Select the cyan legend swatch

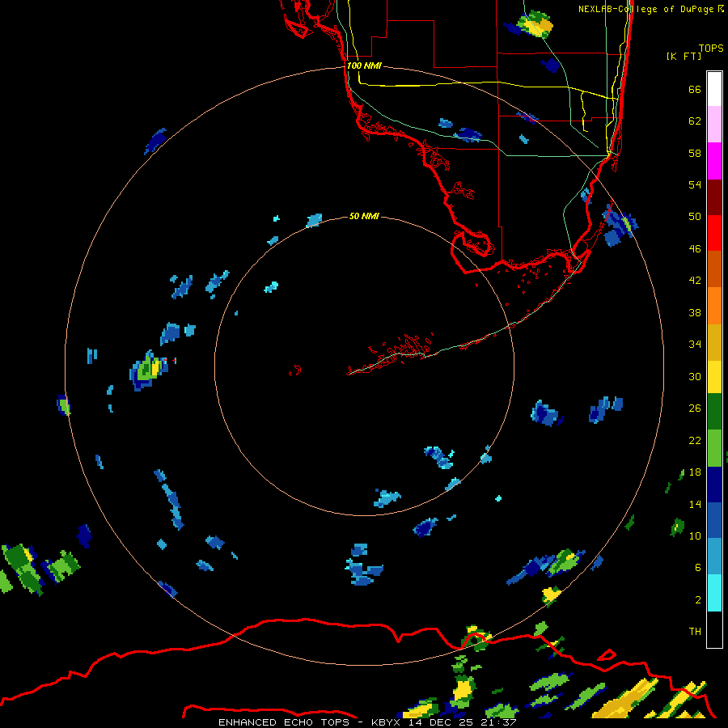pyautogui.click(x=714, y=593)
